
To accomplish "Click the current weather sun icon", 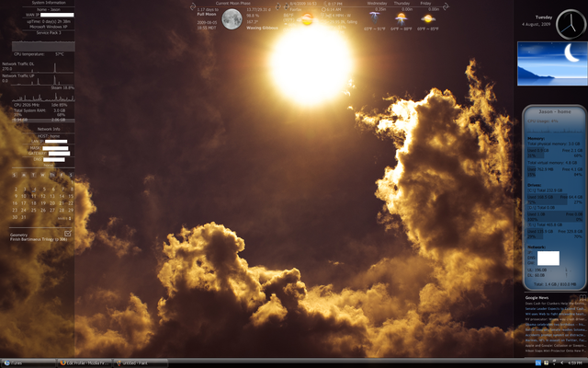I will [x=307, y=18].
